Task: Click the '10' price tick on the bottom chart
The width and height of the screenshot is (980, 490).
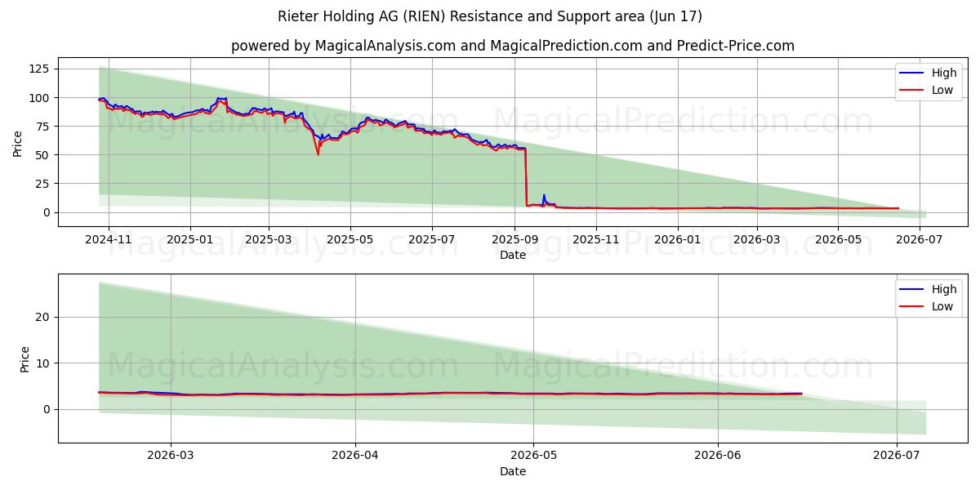Action: coord(44,363)
